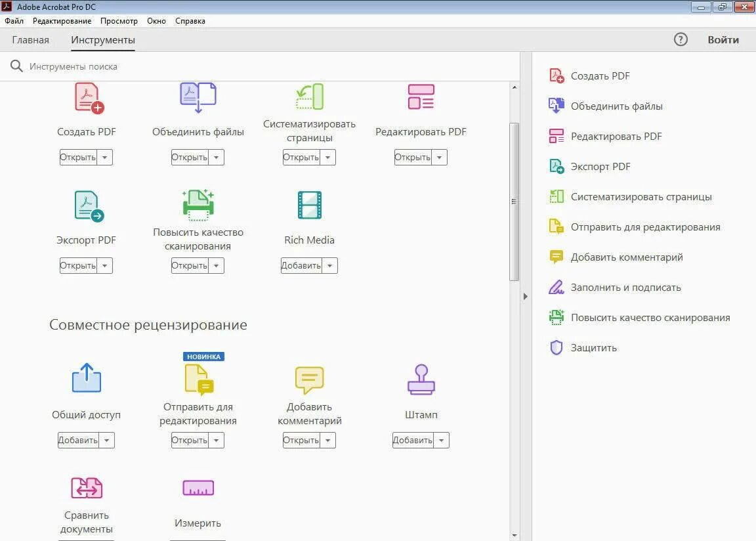756x541 pixels.
Task: Click the help question mark icon
Action: pyautogui.click(x=681, y=39)
